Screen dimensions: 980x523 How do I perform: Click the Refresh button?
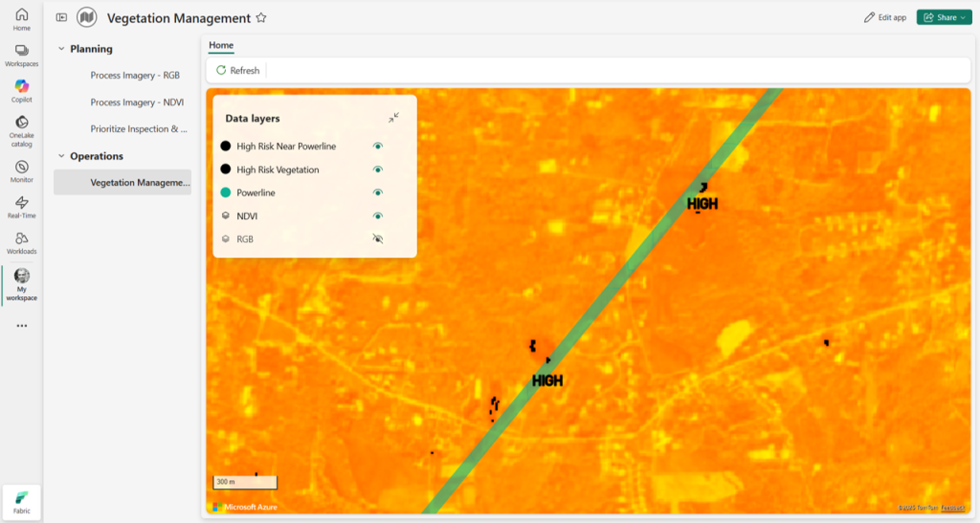pyautogui.click(x=237, y=70)
